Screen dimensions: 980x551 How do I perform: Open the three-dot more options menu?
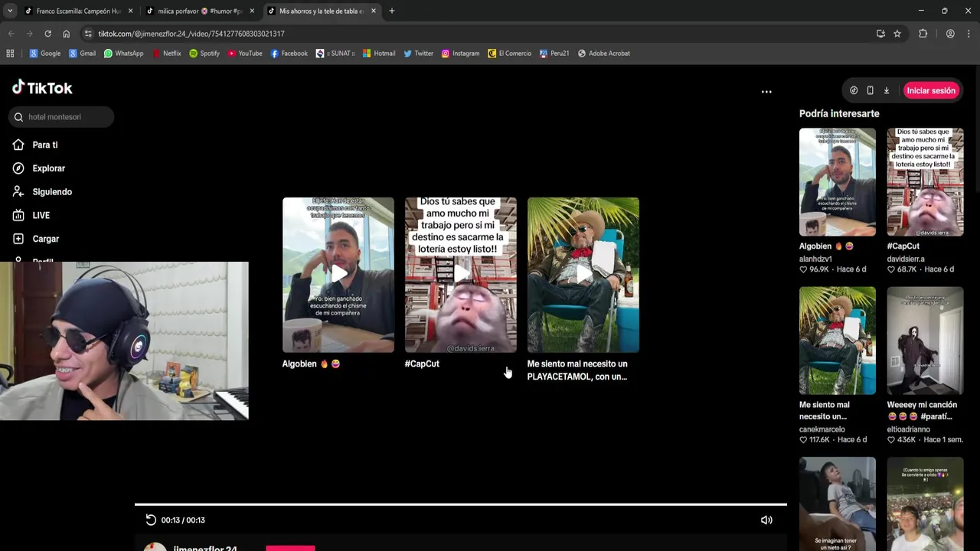click(x=766, y=91)
